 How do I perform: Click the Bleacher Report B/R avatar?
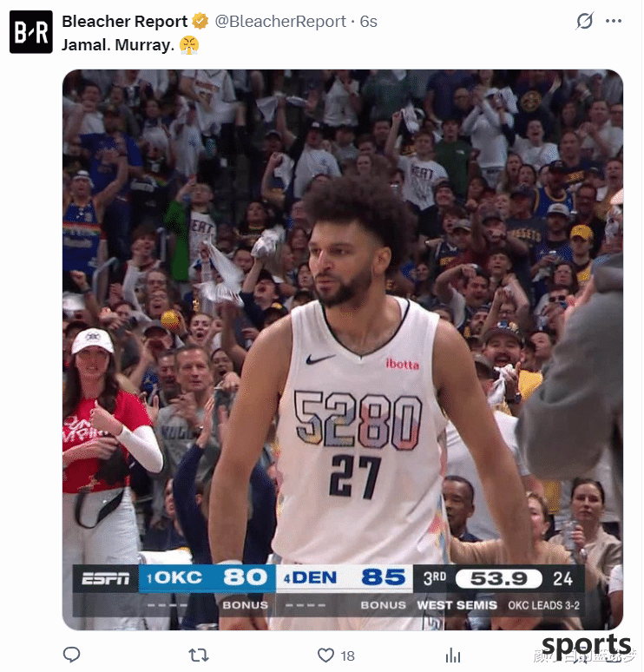click(31, 32)
